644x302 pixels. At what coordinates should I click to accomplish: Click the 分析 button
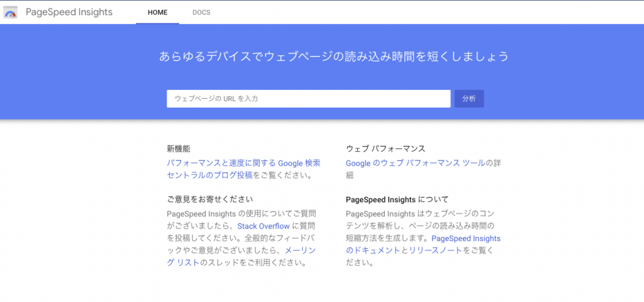(x=469, y=99)
